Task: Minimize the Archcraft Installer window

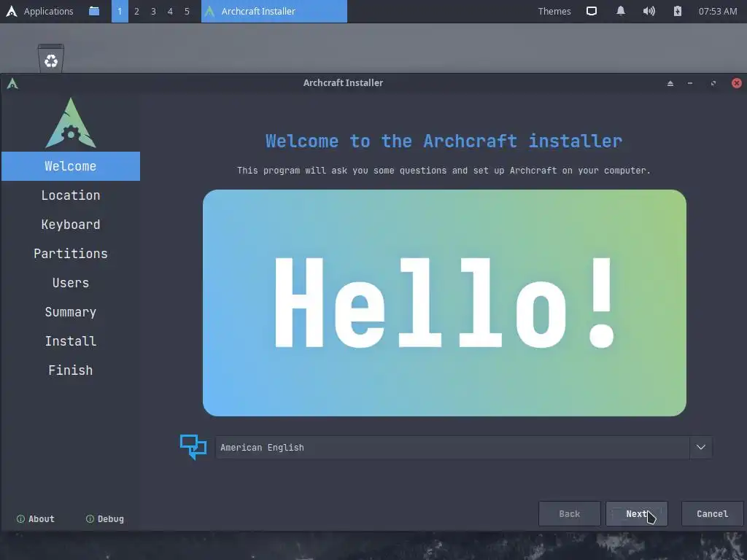Action: tap(690, 83)
